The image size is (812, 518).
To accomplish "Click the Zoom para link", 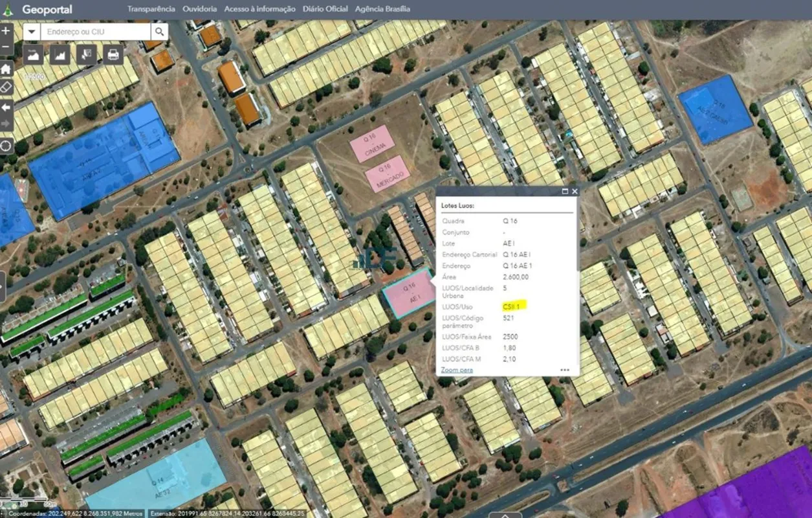I will [x=457, y=370].
